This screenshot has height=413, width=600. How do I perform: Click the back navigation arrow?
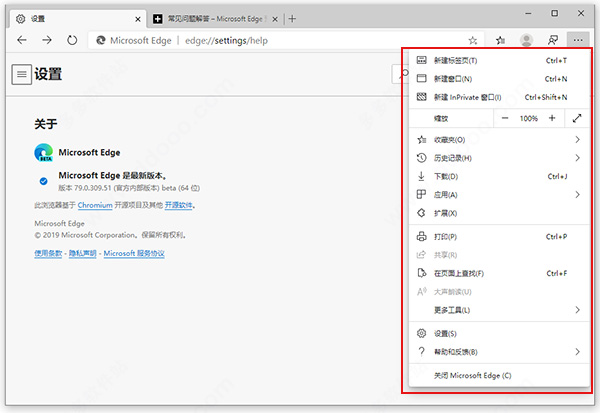(20, 40)
